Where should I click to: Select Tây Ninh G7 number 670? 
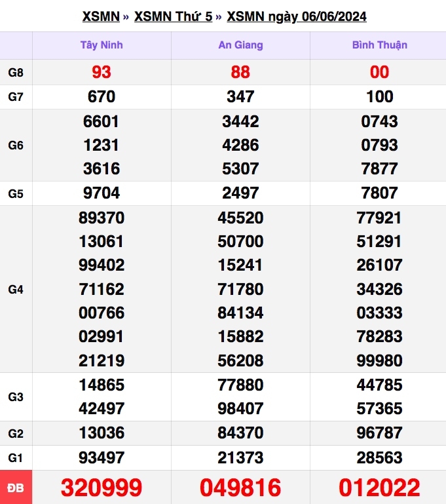click(x=102, y=96)
